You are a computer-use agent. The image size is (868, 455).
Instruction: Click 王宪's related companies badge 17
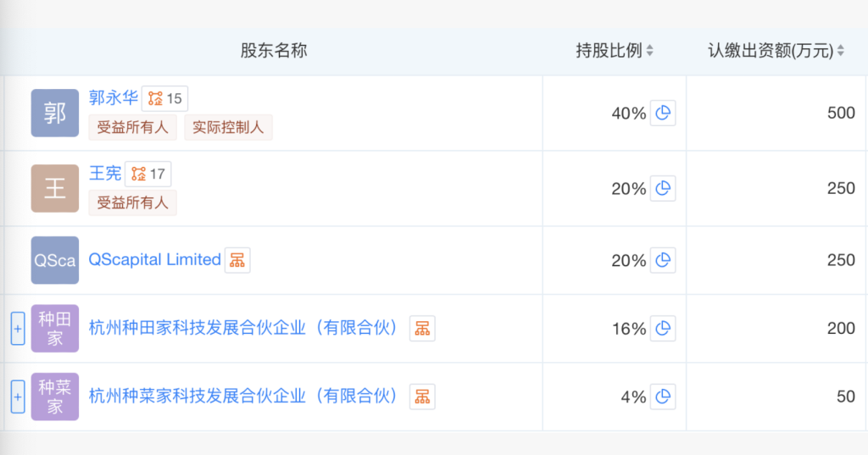coord(147,175)
